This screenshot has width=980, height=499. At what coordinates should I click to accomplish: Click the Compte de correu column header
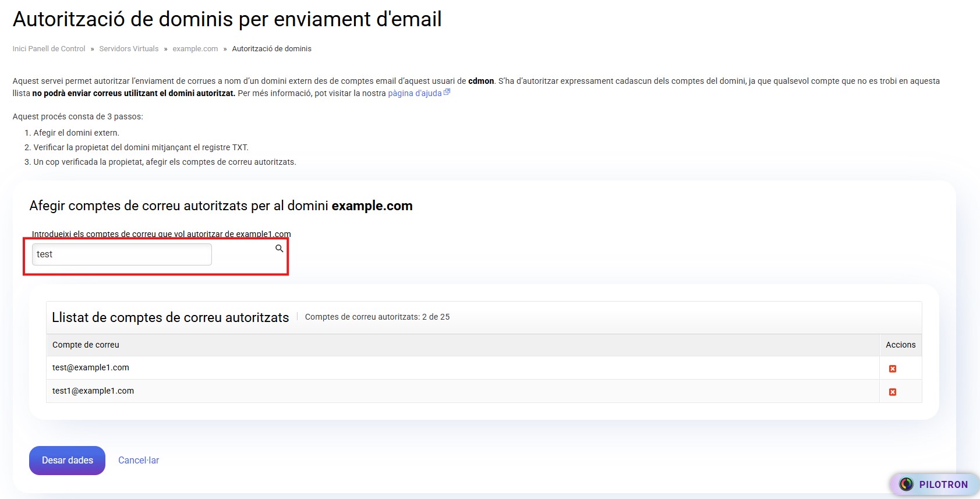[86, 345]
